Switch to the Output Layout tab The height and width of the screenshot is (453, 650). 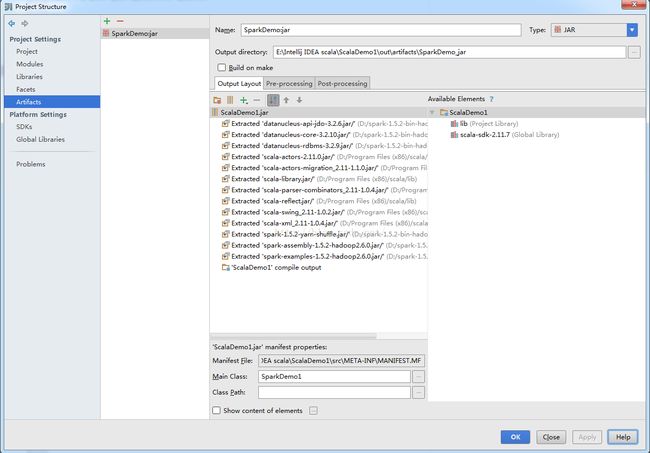pyautogui.click(x=239, y=83)
